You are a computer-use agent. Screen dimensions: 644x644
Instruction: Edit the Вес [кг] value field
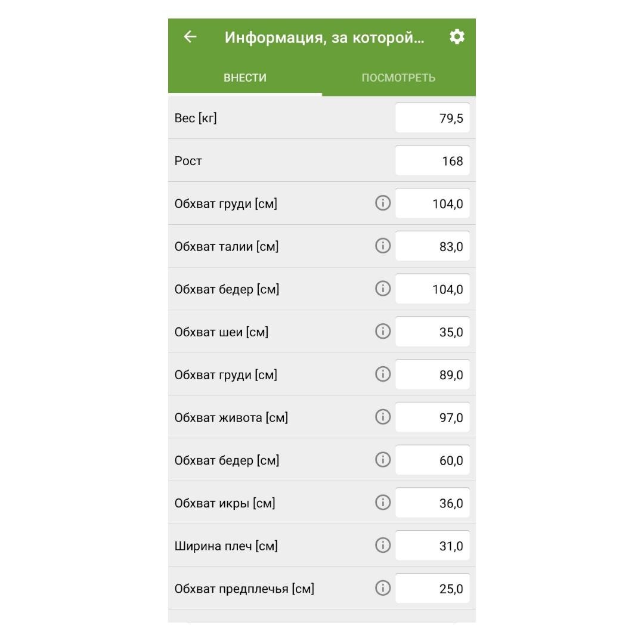[x=432, y=118]
